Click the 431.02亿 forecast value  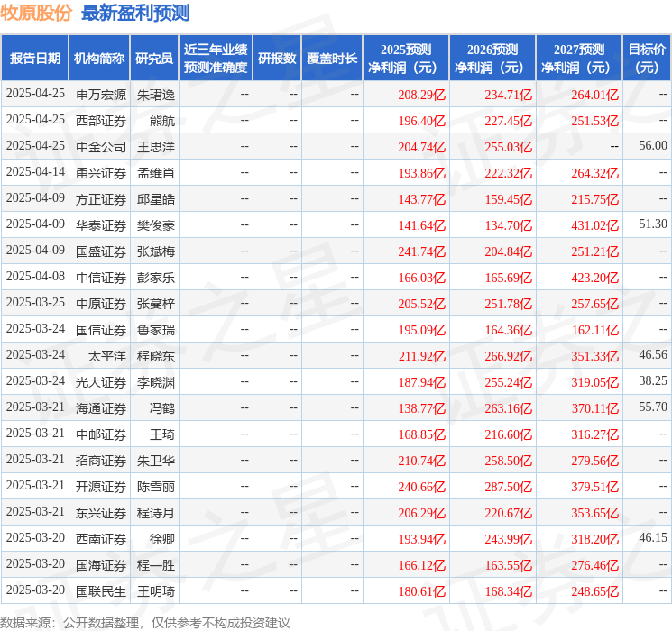click(x=594, y=225)
